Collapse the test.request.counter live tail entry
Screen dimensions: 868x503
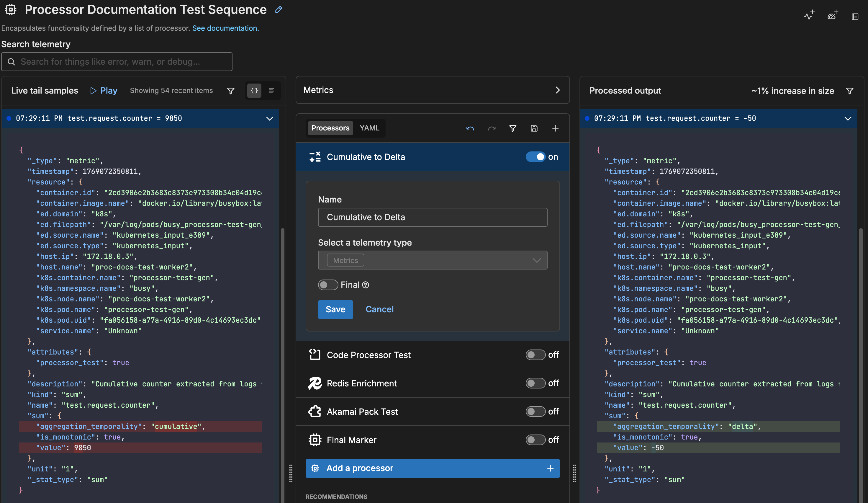coord(270,118)
